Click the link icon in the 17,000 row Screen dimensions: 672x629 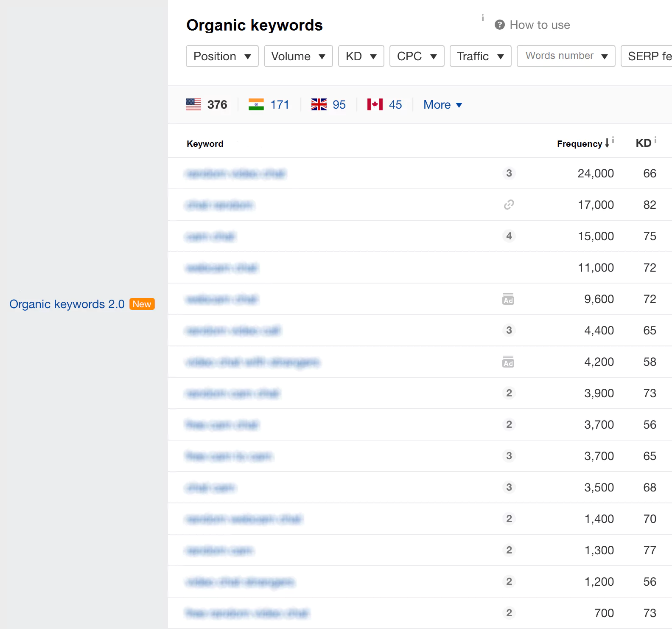(509, 205)
